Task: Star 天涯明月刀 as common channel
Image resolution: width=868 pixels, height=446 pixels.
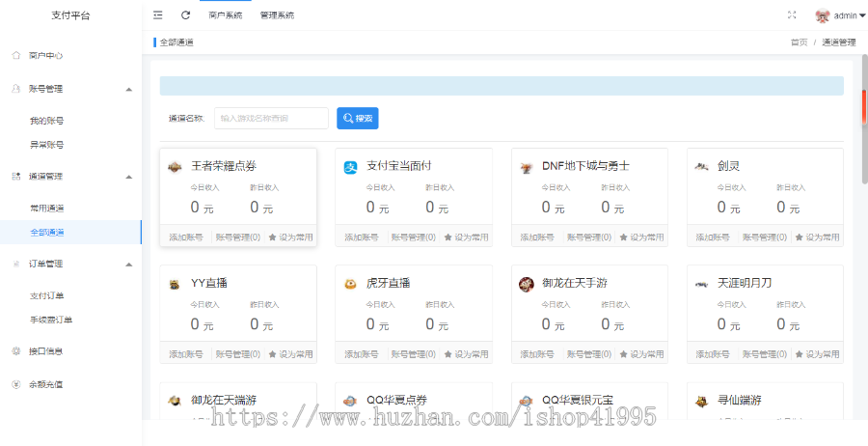Action: [817, 354]
